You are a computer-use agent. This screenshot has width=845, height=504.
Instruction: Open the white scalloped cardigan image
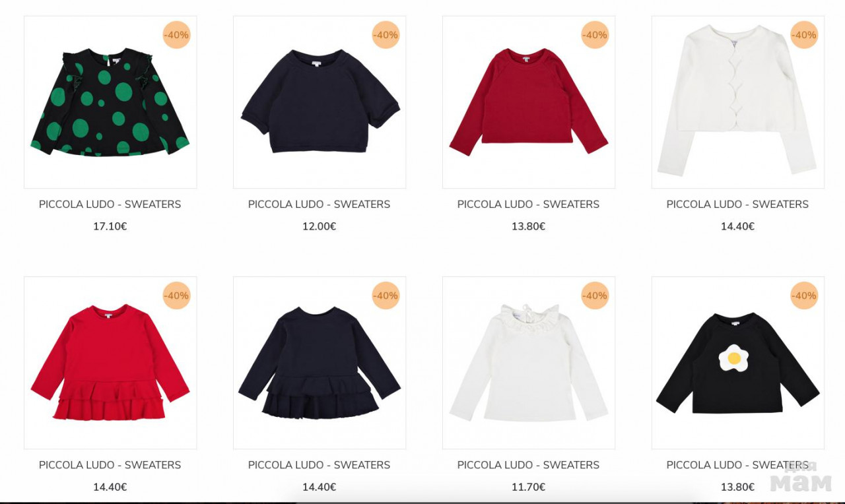point(738,102)
